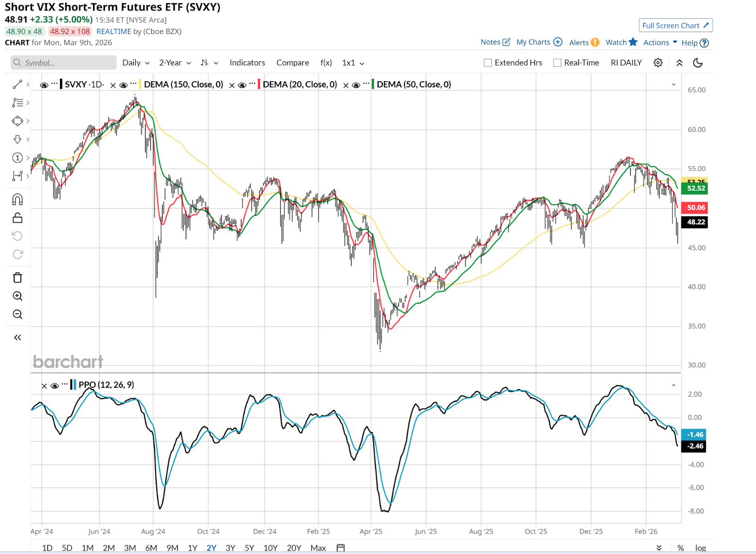Select the text annotation list tool

[17, 102]
